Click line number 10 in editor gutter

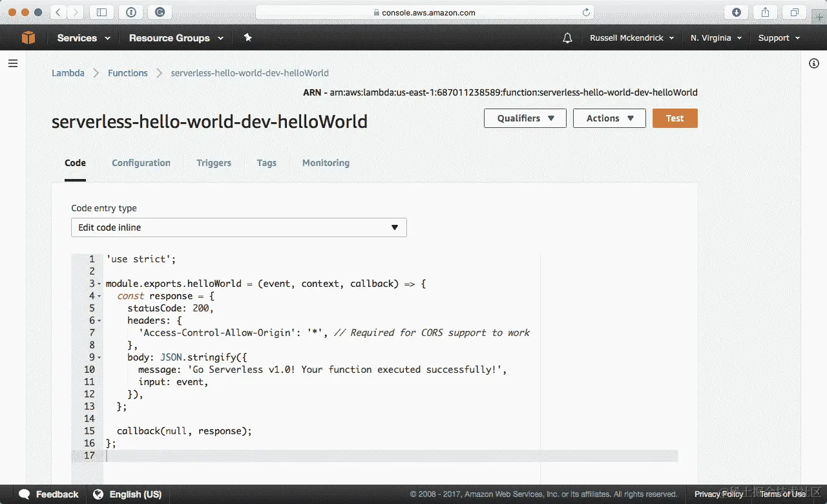[89, 370]
